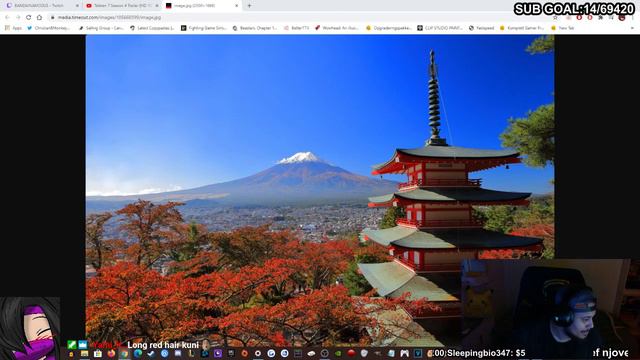The width and height of the screenshot is (640, 360).
Task: Open the Chrome extensions puzzle icon
Action: [x=600, y=18]
